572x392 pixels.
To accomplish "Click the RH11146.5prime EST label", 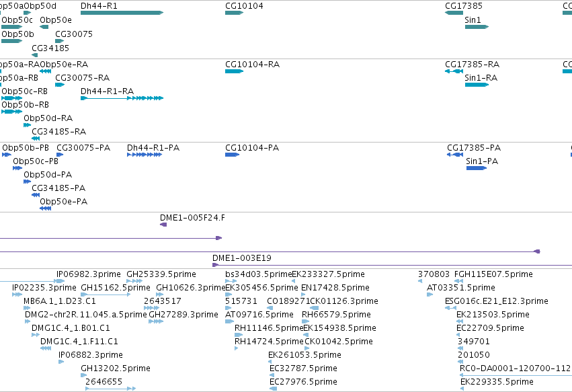I will point(268,328).
